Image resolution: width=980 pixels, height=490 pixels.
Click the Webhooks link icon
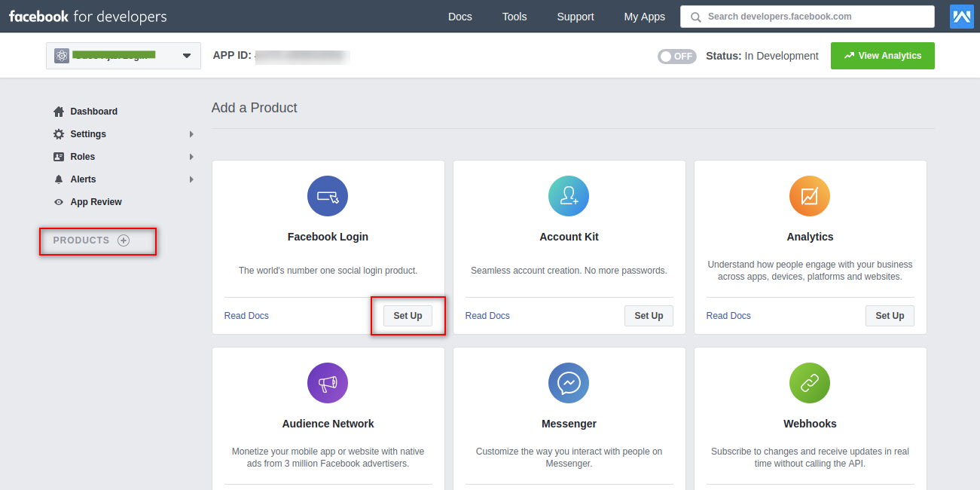pyautogui.click(x=810, y=383)
